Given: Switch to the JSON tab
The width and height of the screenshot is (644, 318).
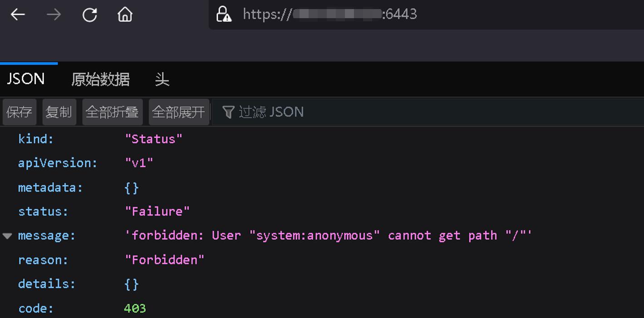Looking at the screenshot, I should [x=26, y=79].
